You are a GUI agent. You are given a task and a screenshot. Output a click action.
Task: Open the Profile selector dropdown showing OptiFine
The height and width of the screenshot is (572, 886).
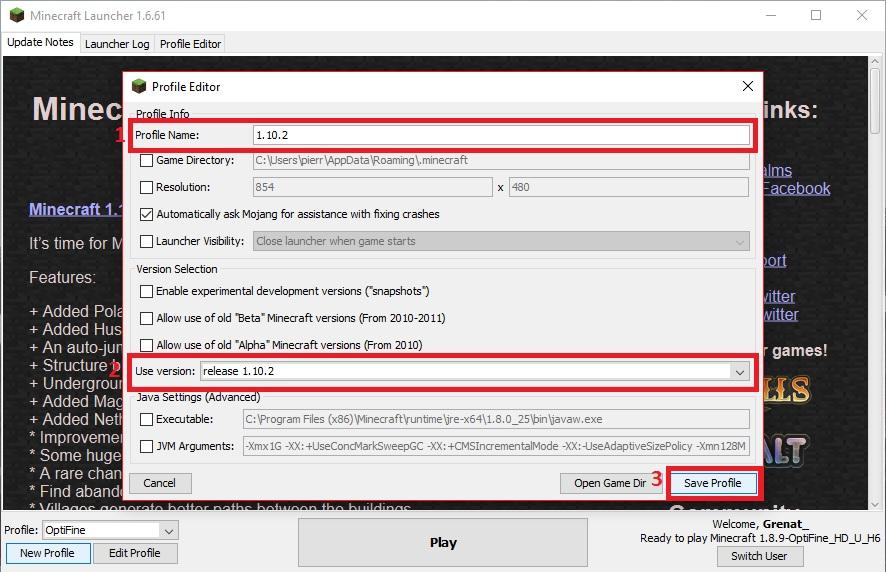point(168,531)
